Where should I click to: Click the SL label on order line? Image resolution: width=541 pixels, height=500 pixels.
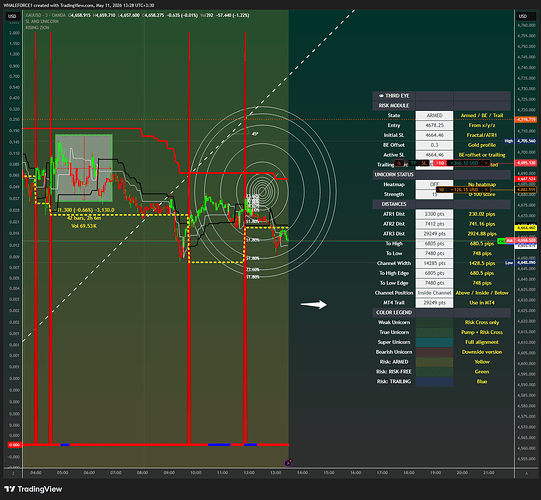[x=424, y=163]
